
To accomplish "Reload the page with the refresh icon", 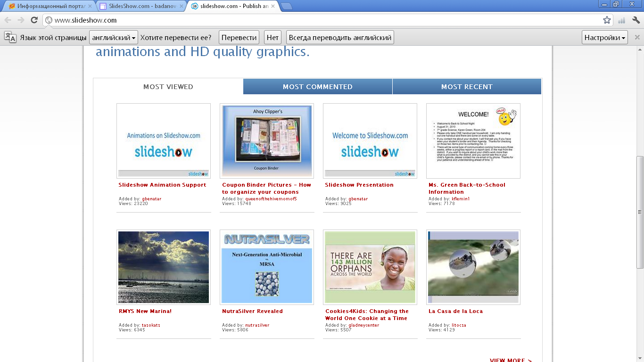I will pos(34,20).
